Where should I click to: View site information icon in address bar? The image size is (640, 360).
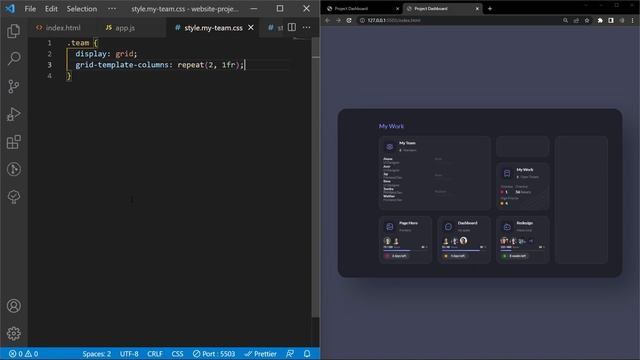tap(362, 20)
